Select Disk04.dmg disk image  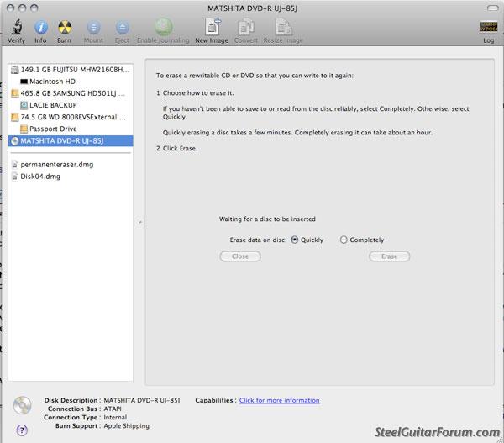tap(41, 177)
